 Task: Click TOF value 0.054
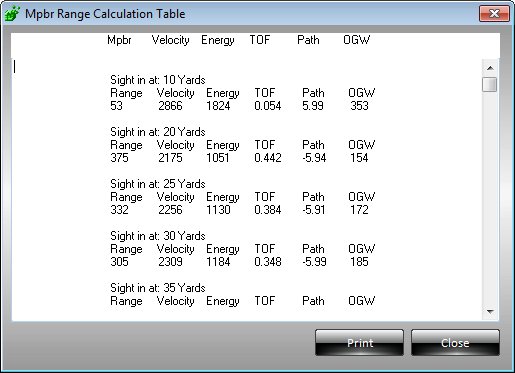(x=268, y=106)
